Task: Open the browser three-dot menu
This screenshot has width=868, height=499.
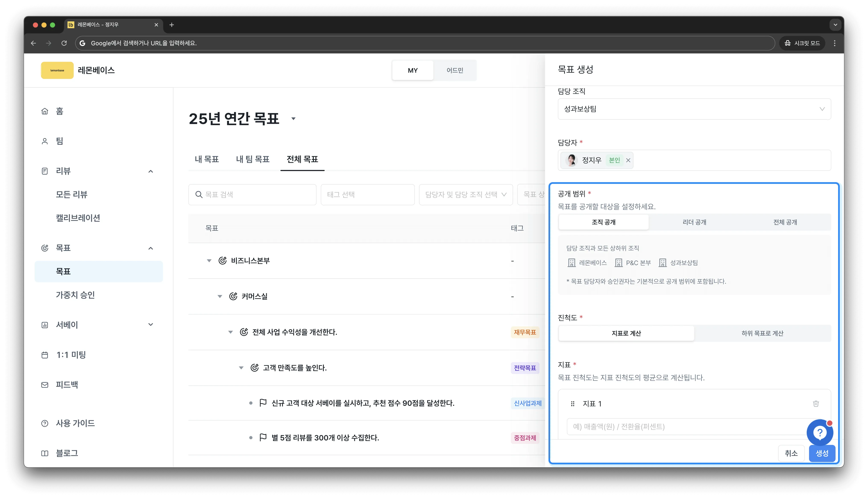Action: click(835, 43)
